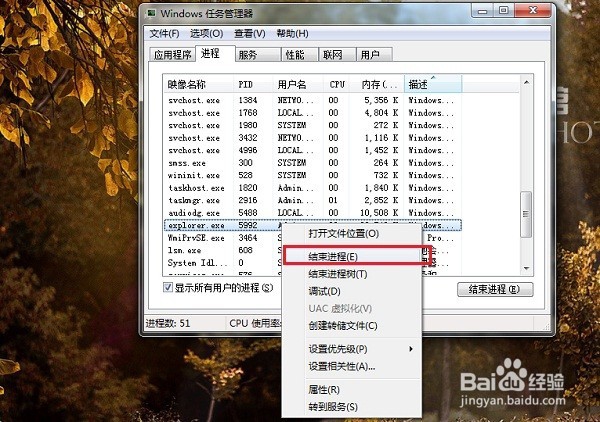Open the 帮助(H) menu
Image resolution: width=600 pixels, height=422 pixels.
[x=292, y=34]
